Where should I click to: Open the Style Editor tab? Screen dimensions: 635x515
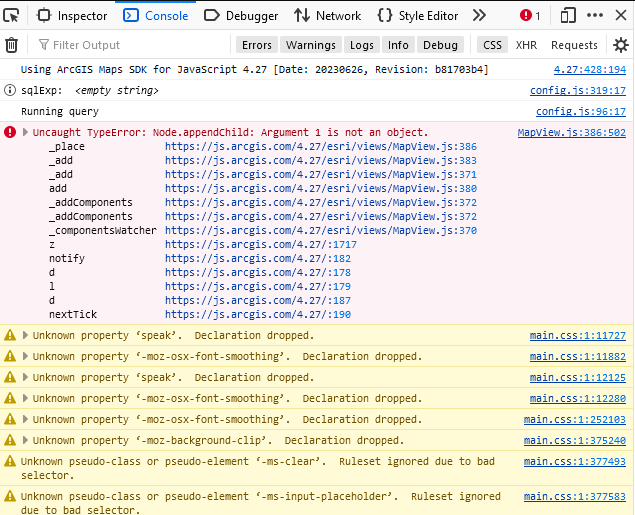(x=418, y=16)
